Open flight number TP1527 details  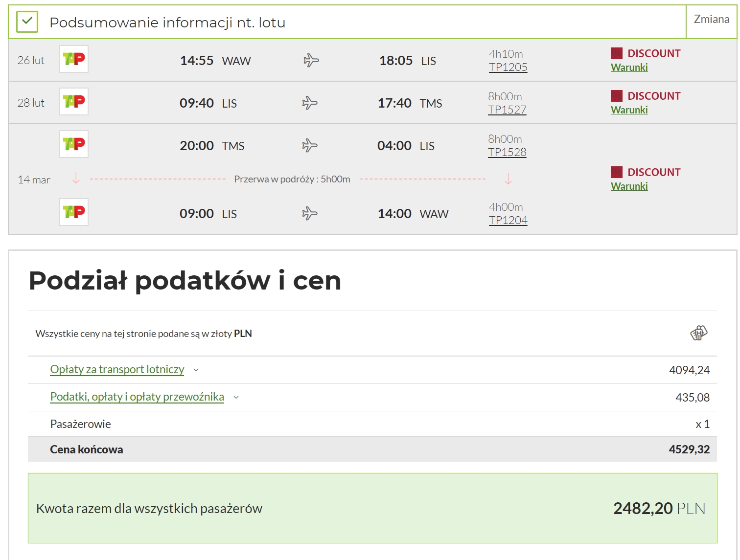click(x=507, y=110)
